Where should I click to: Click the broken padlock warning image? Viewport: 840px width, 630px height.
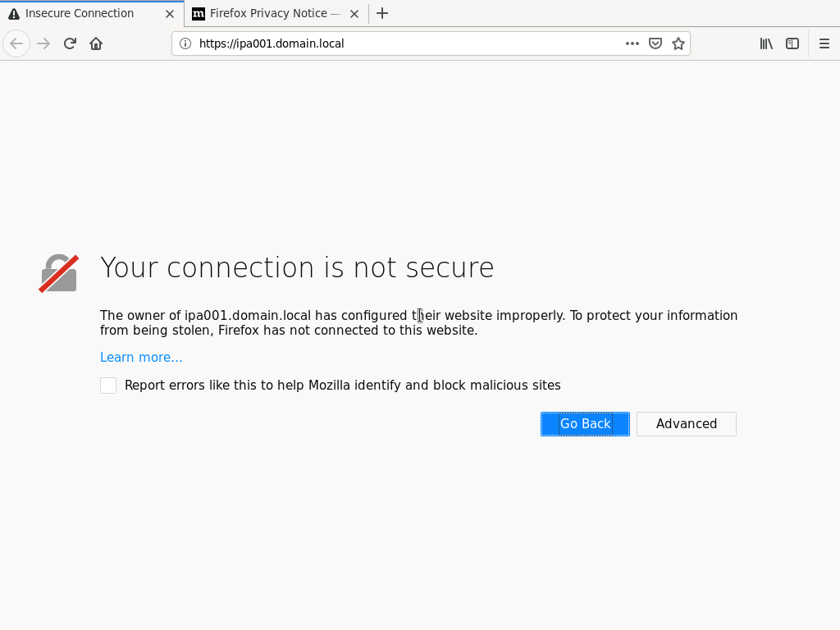point(59,273)
